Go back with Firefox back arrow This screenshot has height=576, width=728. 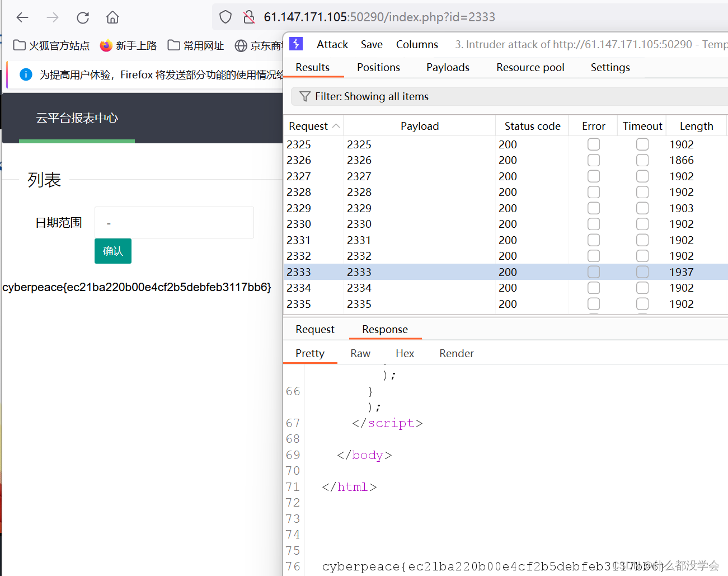[22, 17]
